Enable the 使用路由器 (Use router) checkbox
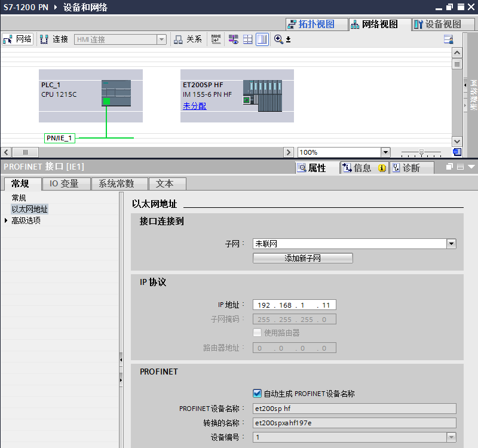The width and height of the screenshot is (478, 448). pyautogui.click(x=258, y=333)
